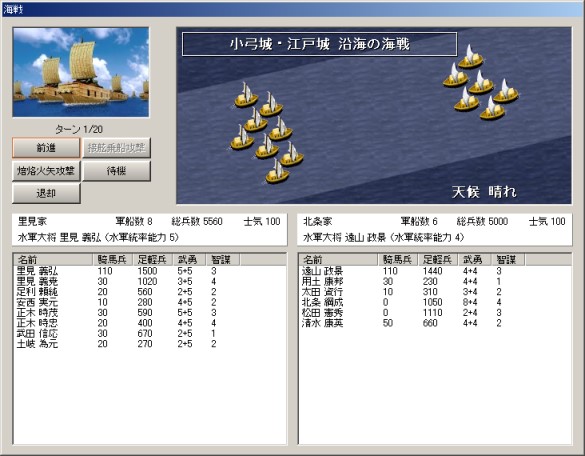Select the 待機 standby button
The image size is (585, 456).
click(116, 171)
